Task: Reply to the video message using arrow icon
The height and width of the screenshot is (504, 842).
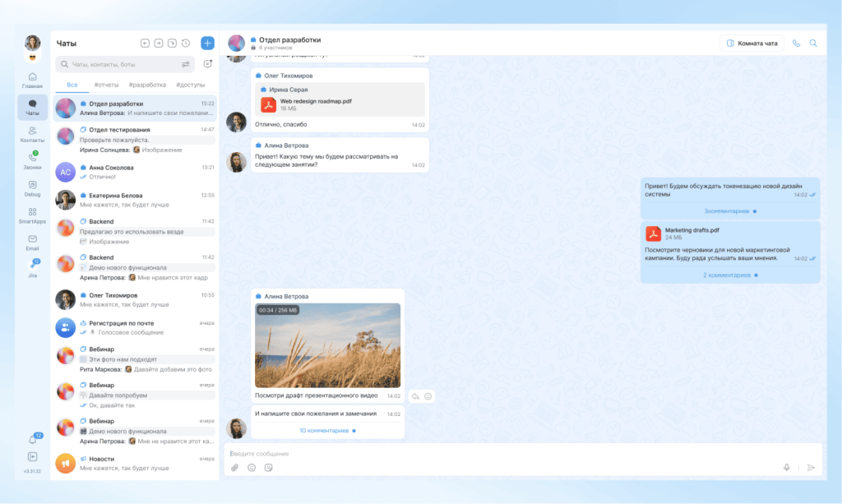Action: (x=415, y=396)
